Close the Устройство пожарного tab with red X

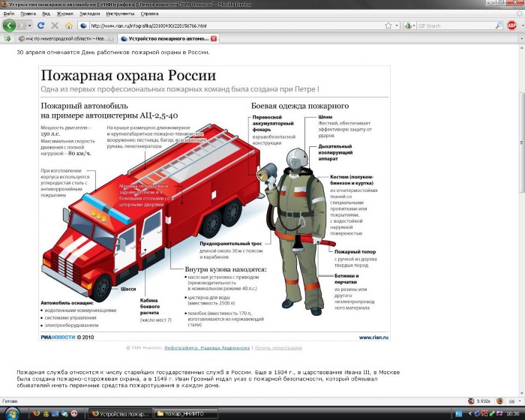tap(214, 38)
